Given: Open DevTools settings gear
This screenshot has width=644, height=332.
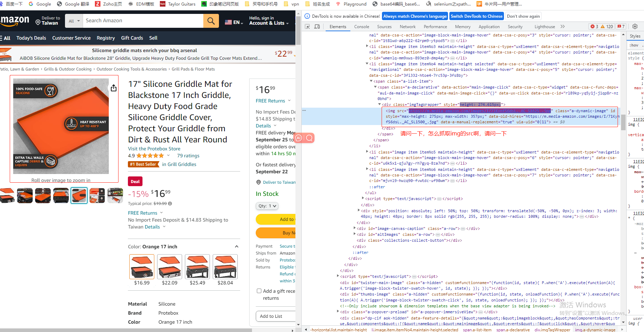Looking at the screenshot, I should (635, 26).
